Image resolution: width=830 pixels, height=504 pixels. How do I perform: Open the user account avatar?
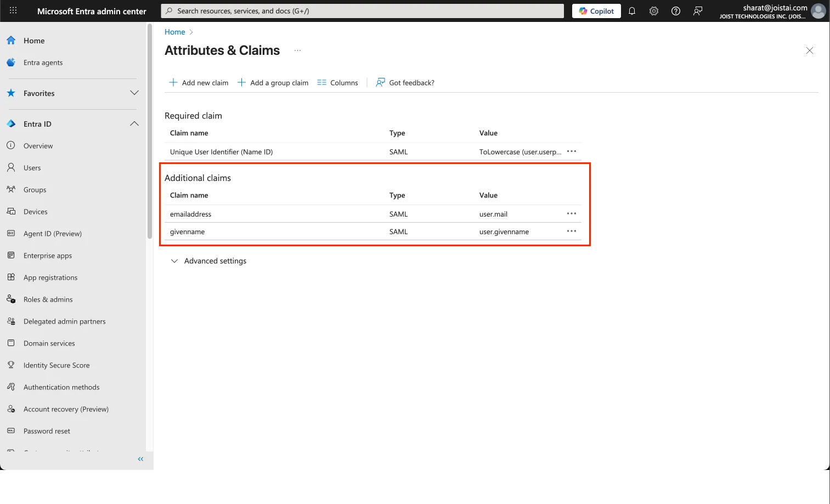coord(818,11)
